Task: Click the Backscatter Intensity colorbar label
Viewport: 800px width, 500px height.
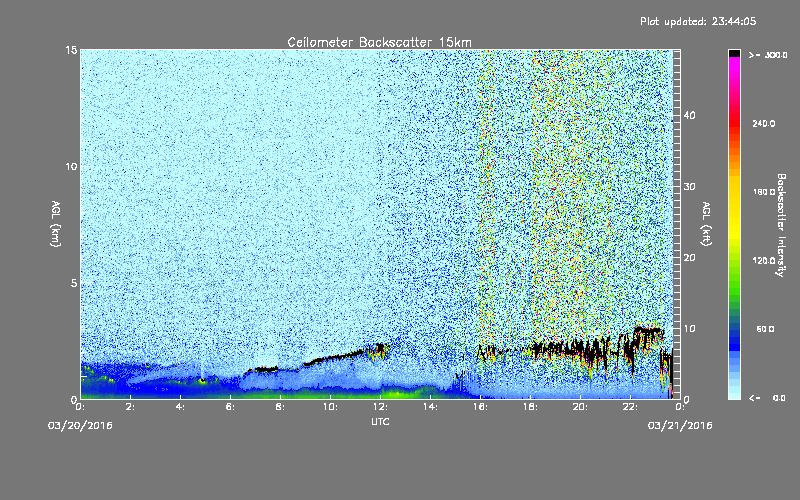Action: (781, 225)
